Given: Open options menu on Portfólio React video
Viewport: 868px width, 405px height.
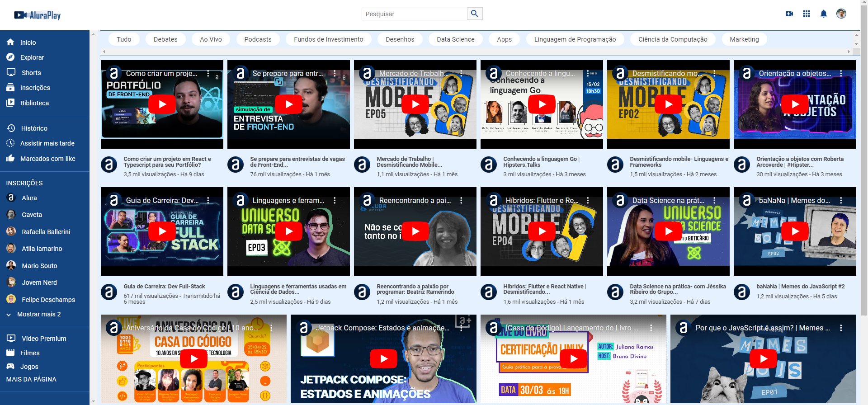Looking at the screenshot, I should pos(208,73).
